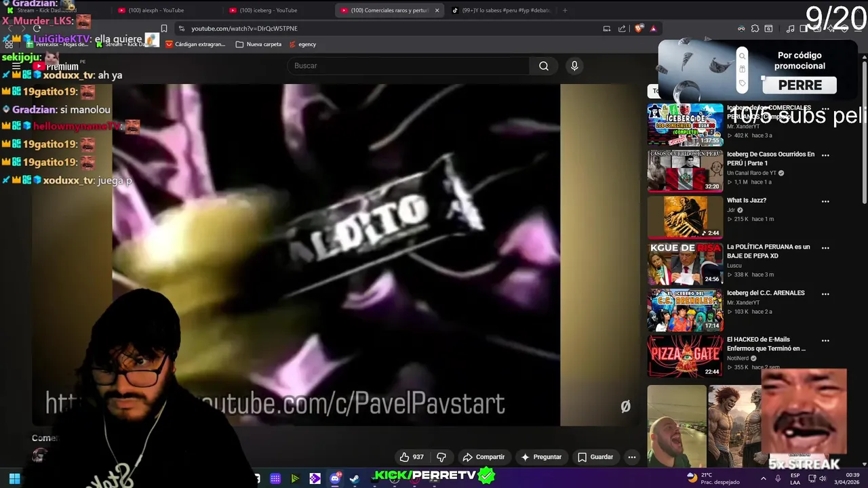The width and height of the screenshot is (868, 488).
Task: Open La POLÍTICA PERUANA video thumbnail
Action: 685,264
